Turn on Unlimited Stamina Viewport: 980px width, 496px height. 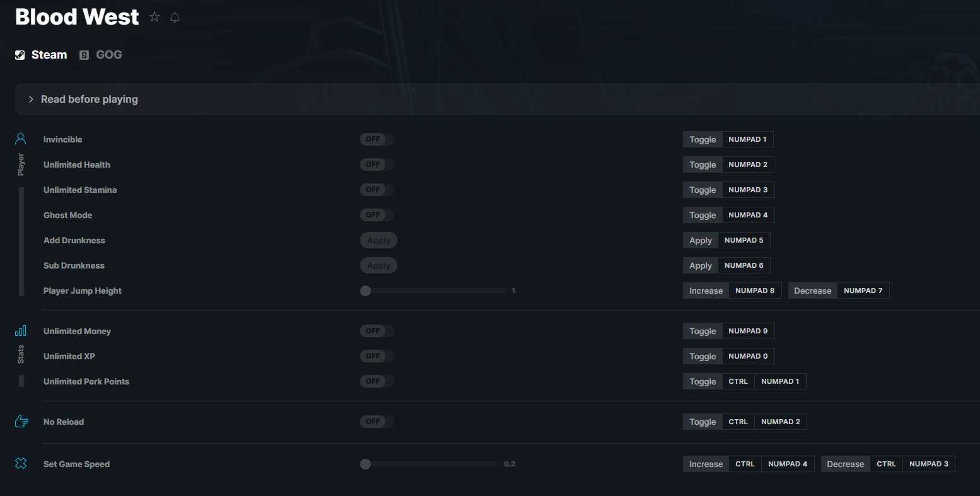coord(376,190)
